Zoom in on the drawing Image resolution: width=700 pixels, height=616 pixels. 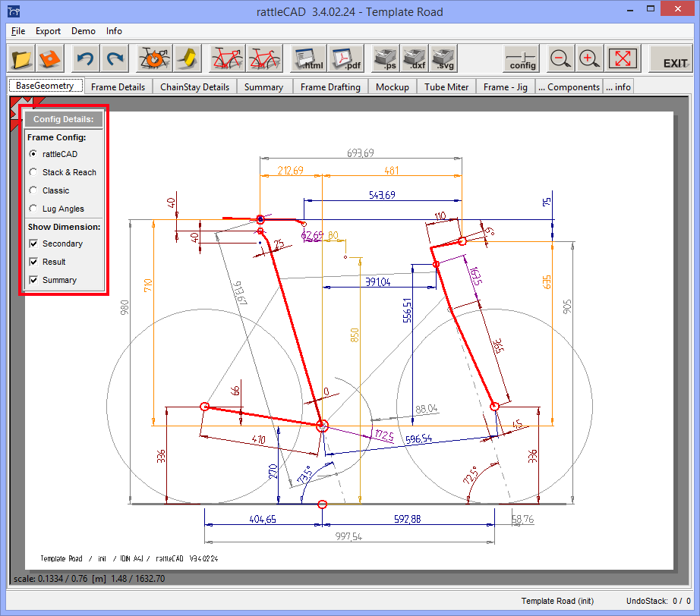tap(589, 58)
